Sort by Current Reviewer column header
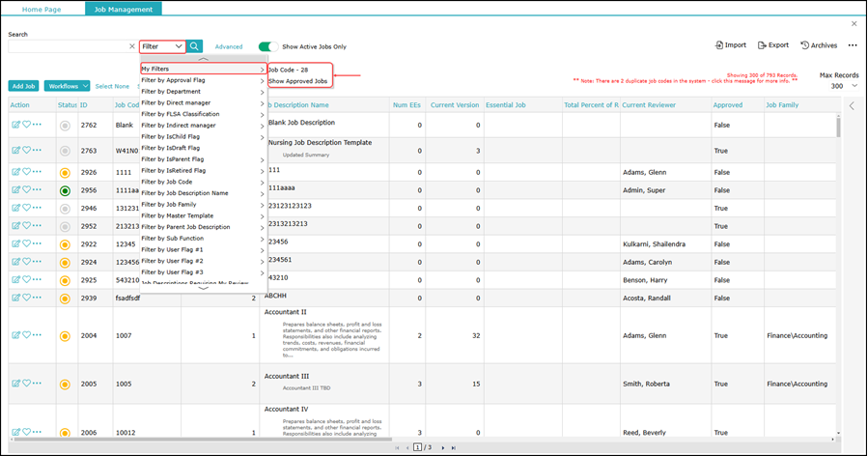868x456 pixels. click(649, 104)
